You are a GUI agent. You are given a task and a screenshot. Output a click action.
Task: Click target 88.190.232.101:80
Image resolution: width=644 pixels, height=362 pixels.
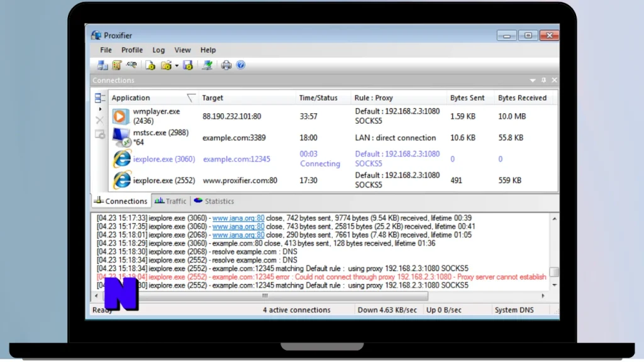(231, 116)
